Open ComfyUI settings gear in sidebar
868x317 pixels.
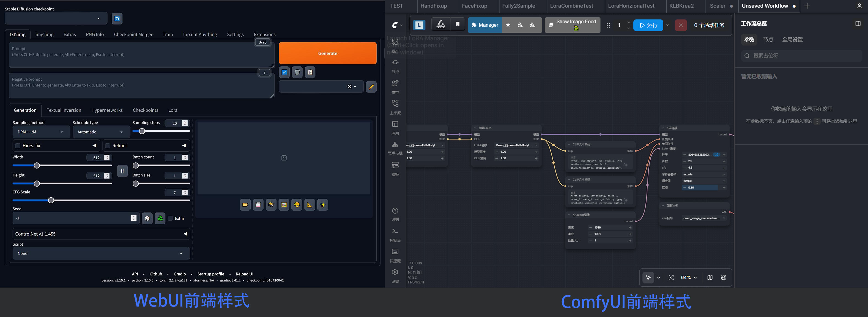(x=395, y=272)
